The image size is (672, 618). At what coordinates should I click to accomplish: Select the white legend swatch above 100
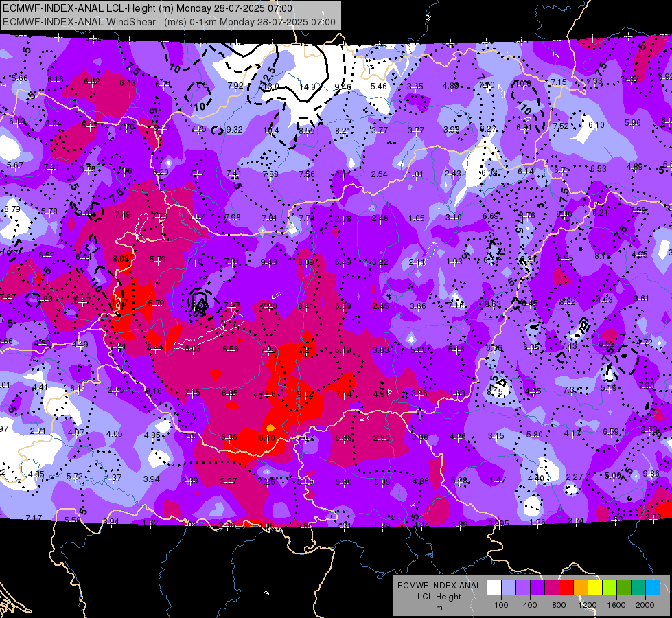tap(494, 588)
